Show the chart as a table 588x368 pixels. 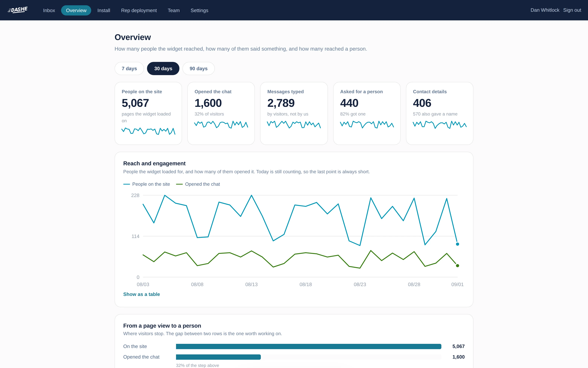coord(141,294)
